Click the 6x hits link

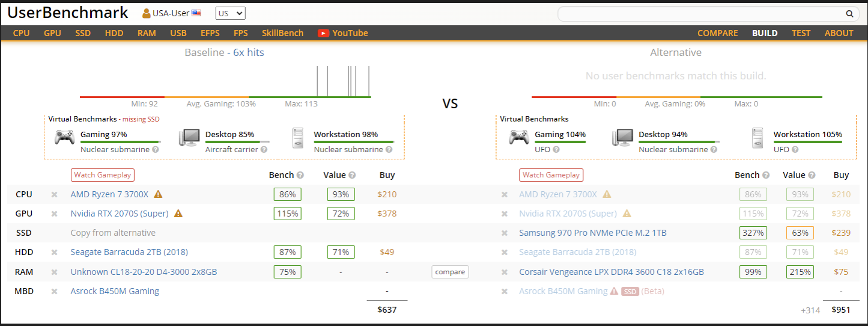coord(249,52)
